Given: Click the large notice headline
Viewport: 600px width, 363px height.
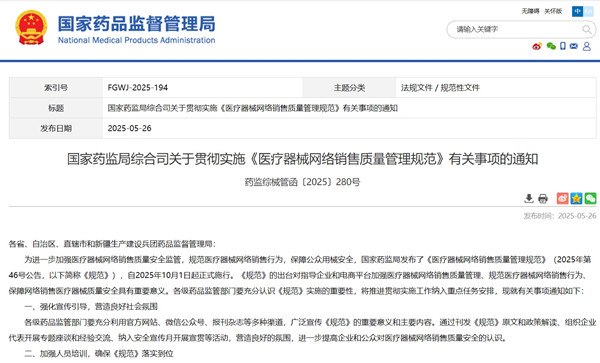Looking at the screenshot, I should pyautogui.click(x=303, y=159).
